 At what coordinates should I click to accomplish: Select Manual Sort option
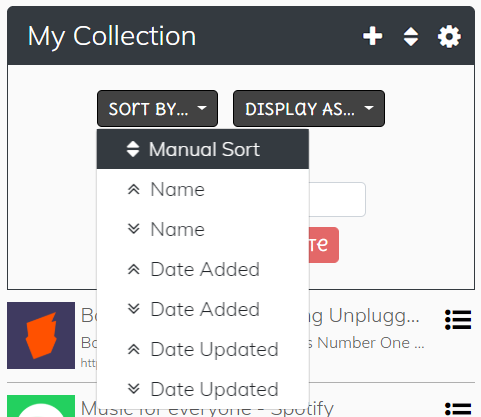[203, 149]
